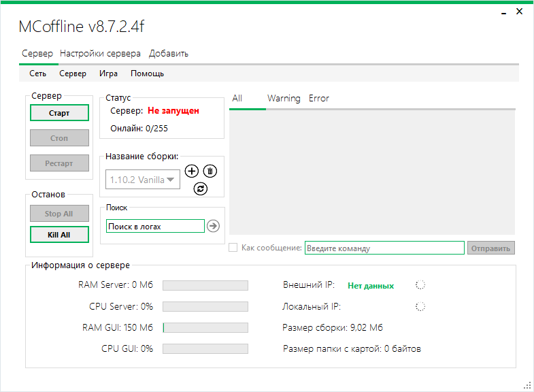Toggle the "Как сообщение" checkbox
Viewport: 534px width, 392px height.
pyautogui.click(x=233, y=248)
